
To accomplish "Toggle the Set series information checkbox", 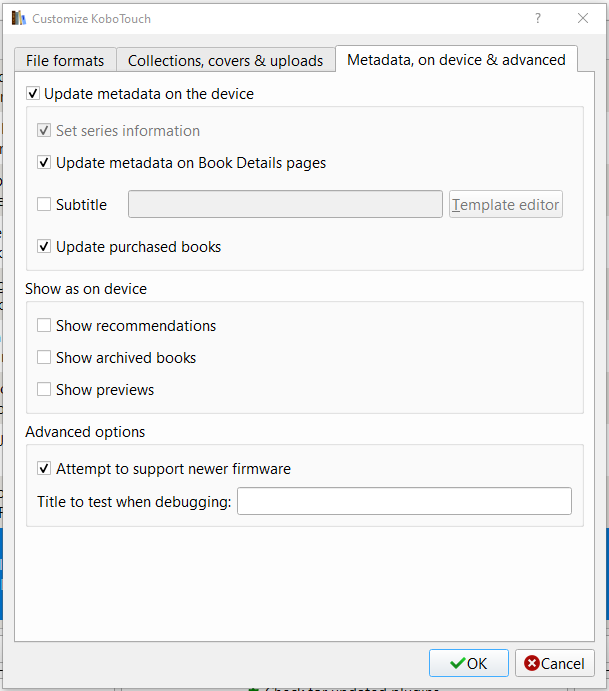I will [x=44, y=131].
